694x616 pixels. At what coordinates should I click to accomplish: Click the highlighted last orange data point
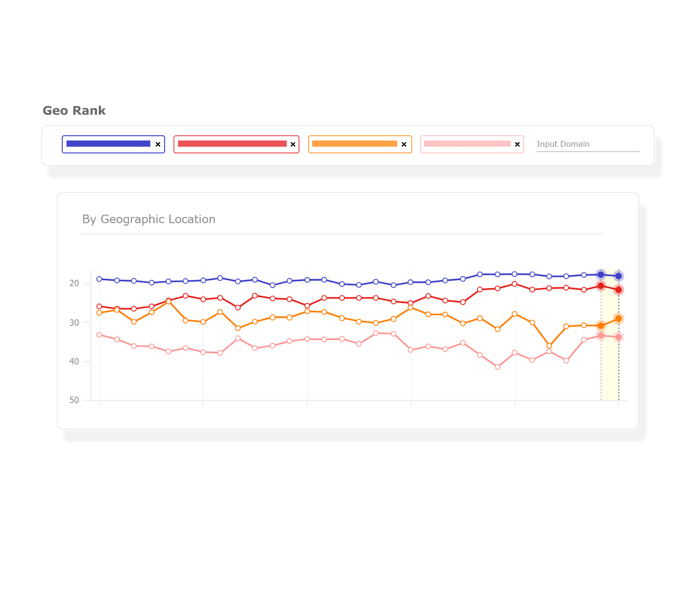619,319
